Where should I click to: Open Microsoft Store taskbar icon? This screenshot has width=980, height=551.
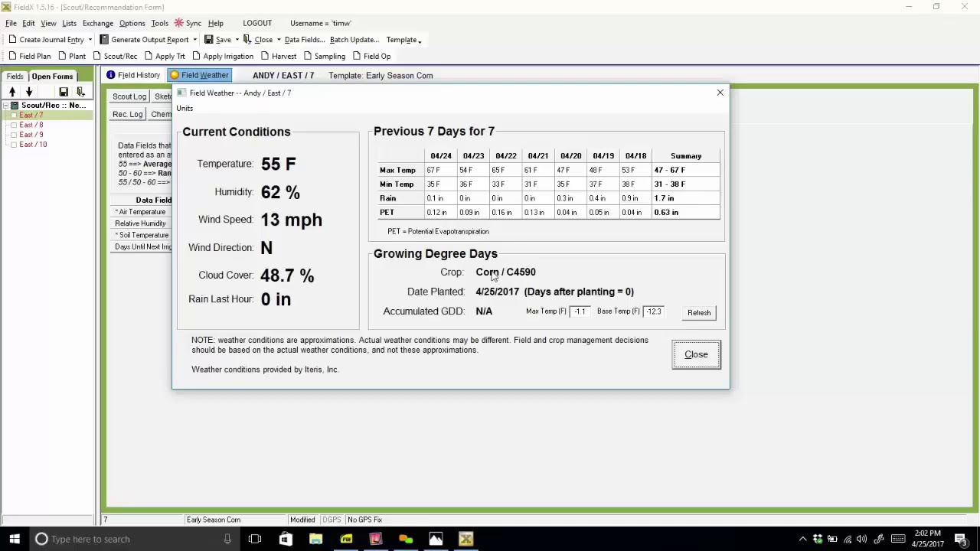[286, 539]
